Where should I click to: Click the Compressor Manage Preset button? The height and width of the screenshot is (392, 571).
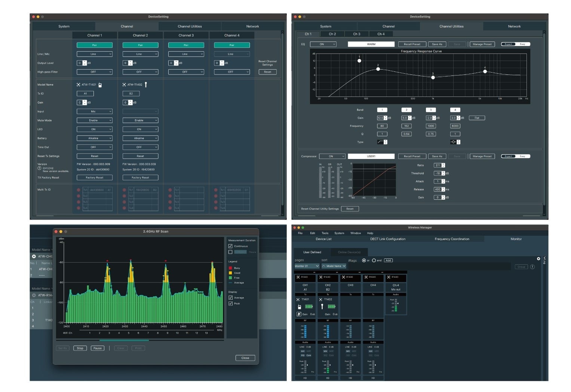coord(482,156)
